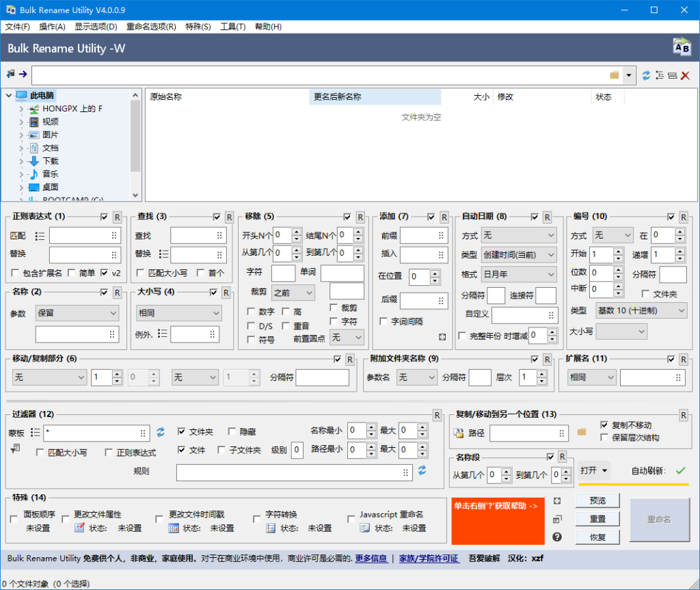Click the 更改文件时间戳 calendar icon
Image resolution: width=700 pixels, height=590 pixels.
coord(174,528)
